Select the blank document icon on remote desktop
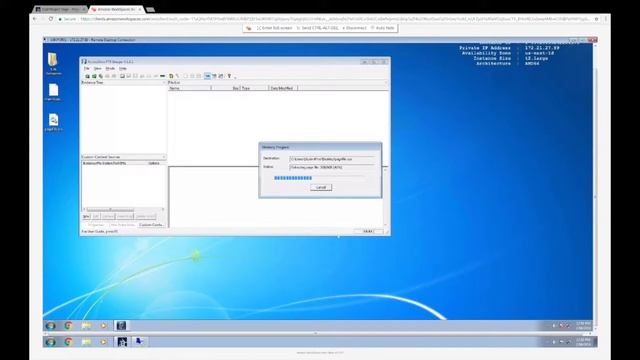The width and height of the screenshot is (640, 360). (53, 92)
